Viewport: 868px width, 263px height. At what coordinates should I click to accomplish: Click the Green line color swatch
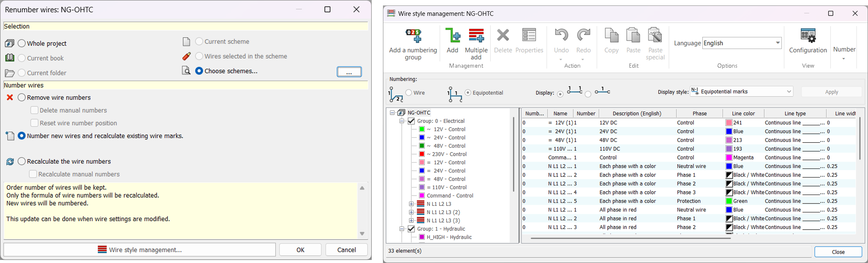[x=729, y=201]
